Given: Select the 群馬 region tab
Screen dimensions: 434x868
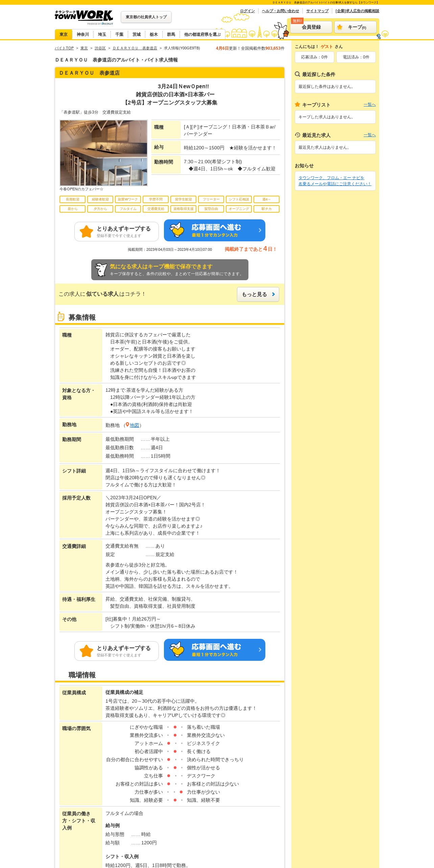Looking at the screenshot, I should coord(171,34).
